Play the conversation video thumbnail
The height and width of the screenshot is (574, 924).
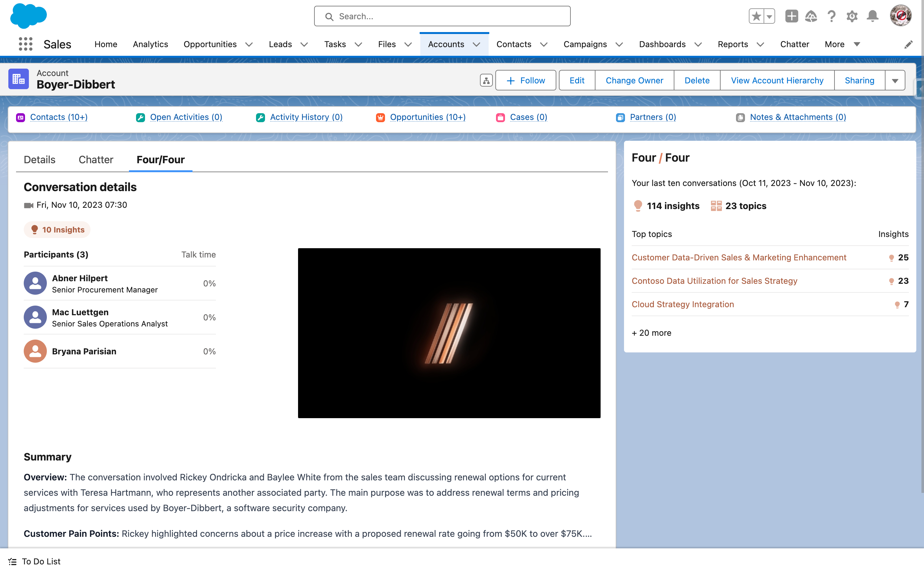449,333
